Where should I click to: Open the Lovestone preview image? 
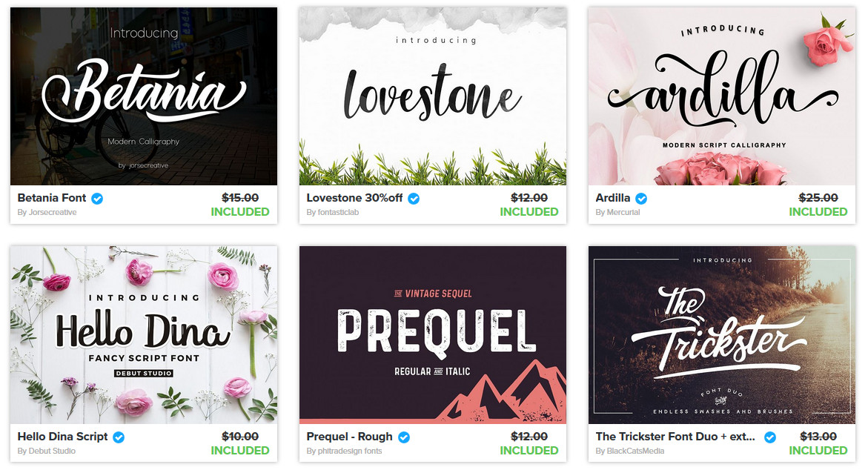coord(433,96)
